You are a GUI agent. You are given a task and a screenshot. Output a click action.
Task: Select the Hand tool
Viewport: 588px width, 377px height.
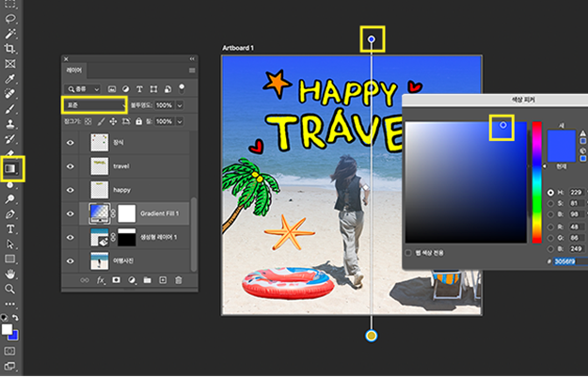[x=10, y=274]
